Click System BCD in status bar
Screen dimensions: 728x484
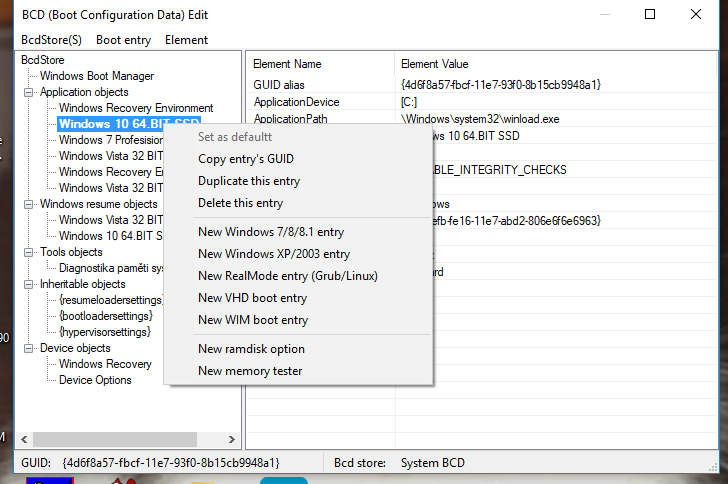pyautogui.click(x=433, y=463)
